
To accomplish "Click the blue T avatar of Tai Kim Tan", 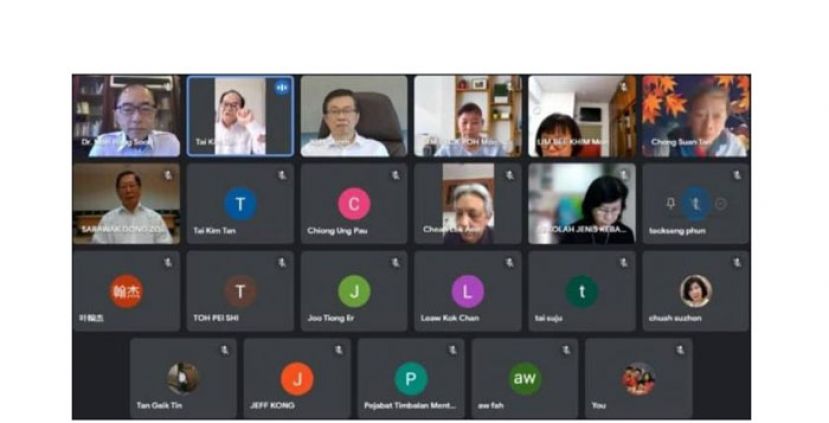I will coord(240,204).
